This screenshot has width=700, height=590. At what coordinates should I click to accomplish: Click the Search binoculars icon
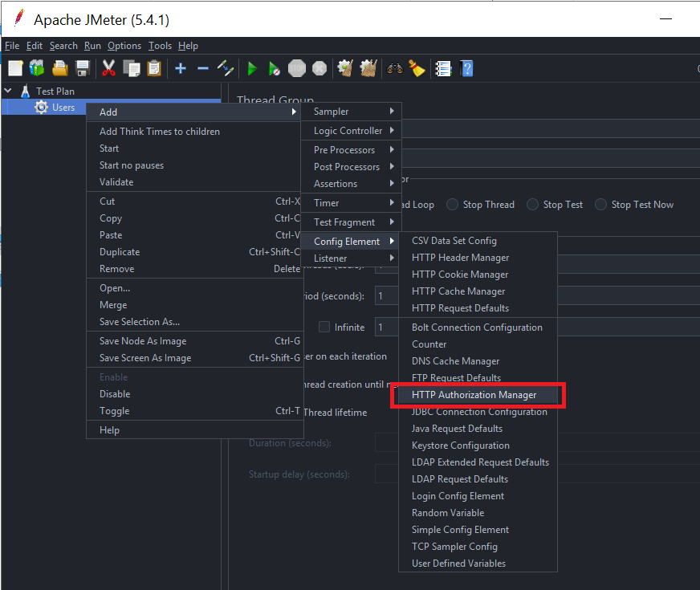pyautogui.click(x=395, y=68)
